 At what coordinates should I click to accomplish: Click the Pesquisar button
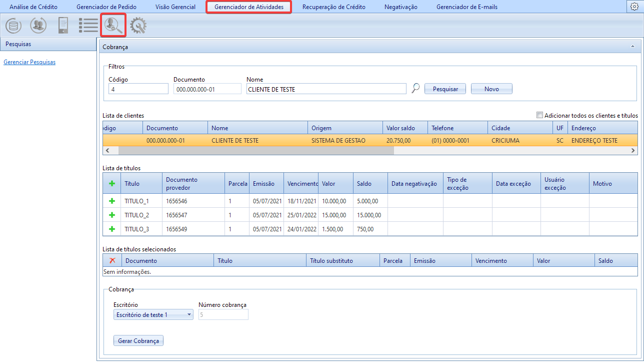[445, 89]
